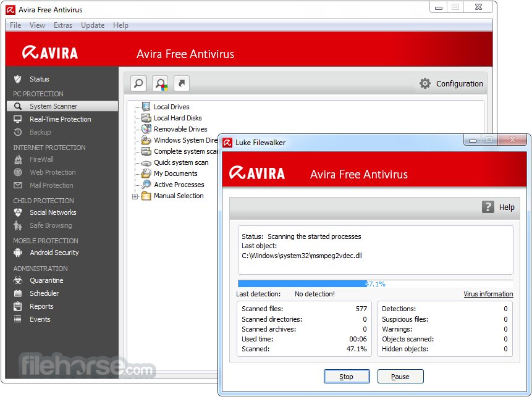Open the File menu
Viewport: 532px width, 397px height.
coord(15,25)
